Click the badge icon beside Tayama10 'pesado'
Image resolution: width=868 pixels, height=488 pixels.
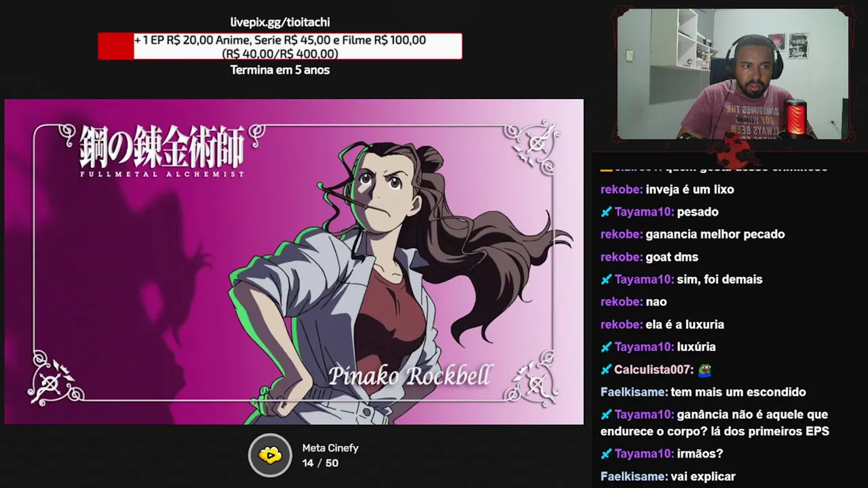[x=606, y=212]
